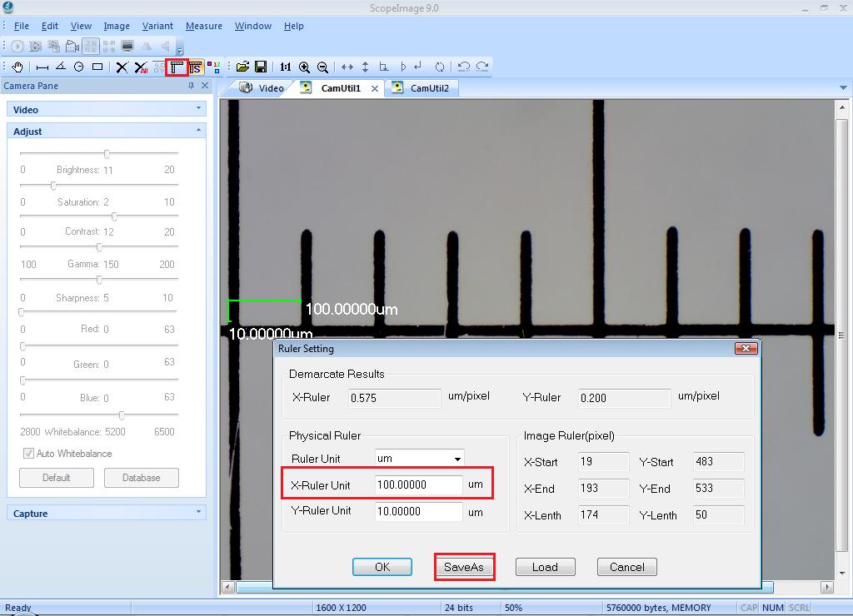Click the rotate image icon

coord(440,67)
